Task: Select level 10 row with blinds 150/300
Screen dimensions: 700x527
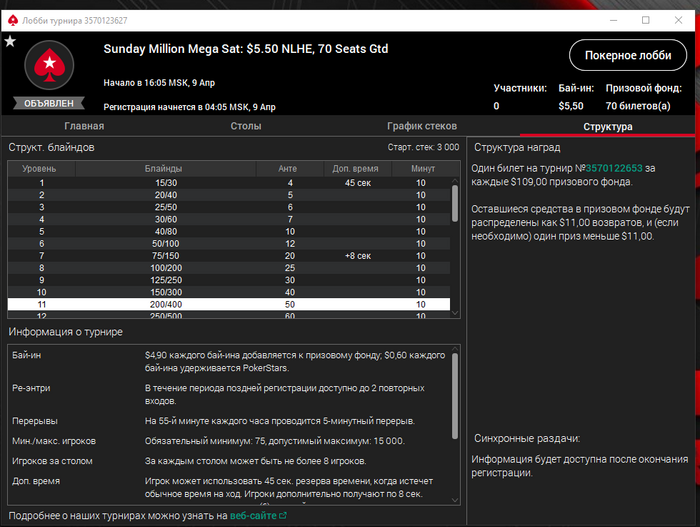Action: (229, 292)
